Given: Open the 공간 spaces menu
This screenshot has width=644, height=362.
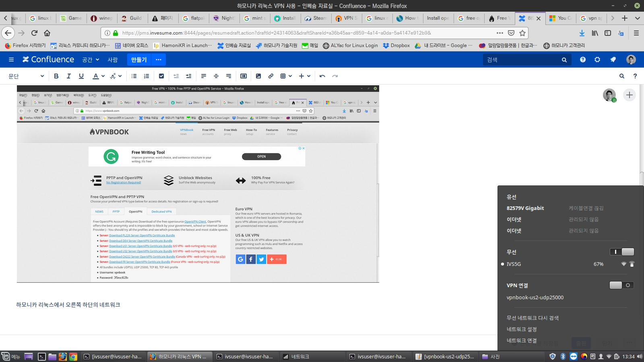Looking at the screenshot, I should tap(91, 60).
